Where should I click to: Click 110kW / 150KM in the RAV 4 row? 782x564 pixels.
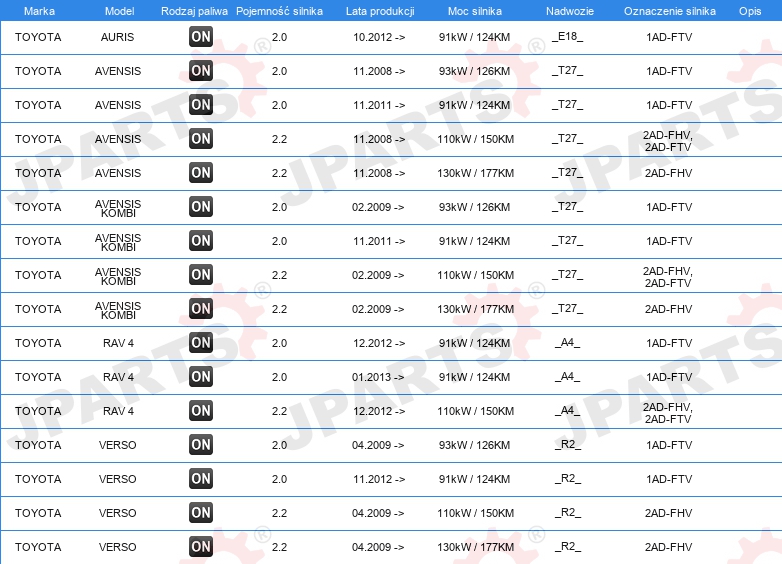point(476,411)
